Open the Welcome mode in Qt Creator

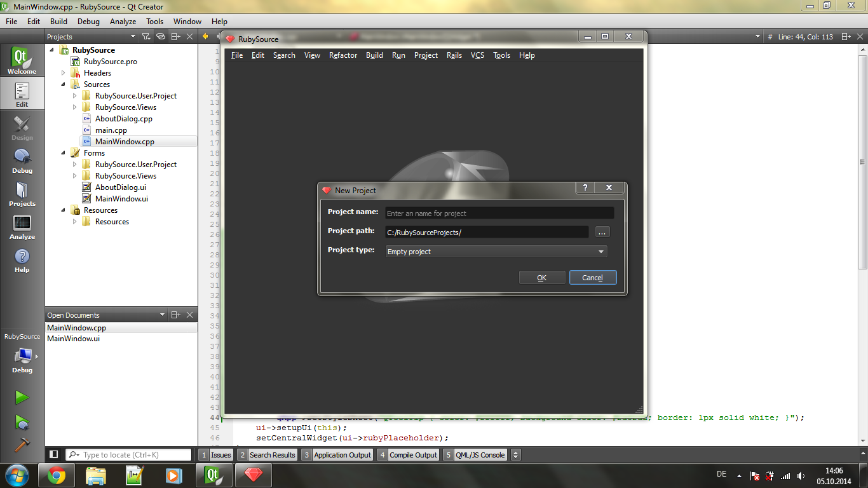click(x=22, y=61)
